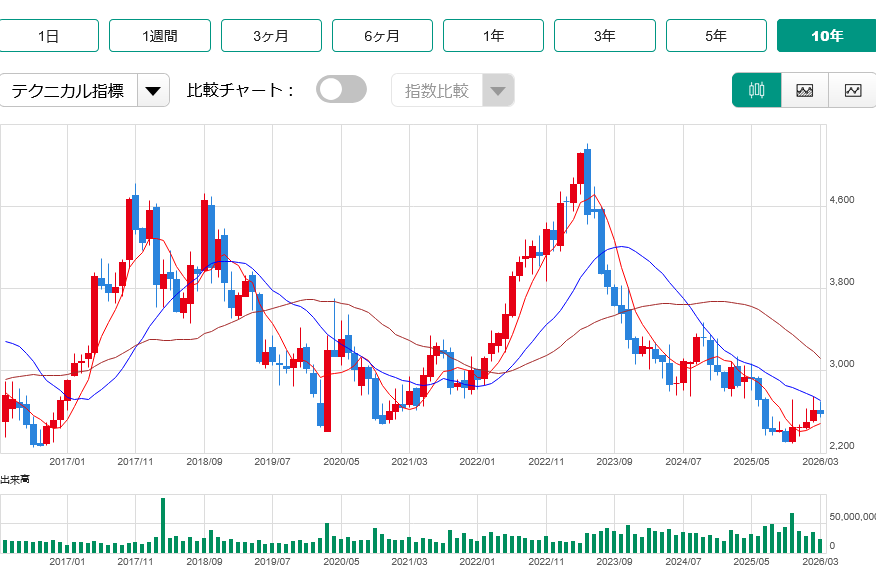This screenshot has width=876, height=572.
Task: Show the 3年 chart period
Action: (604, 36)
